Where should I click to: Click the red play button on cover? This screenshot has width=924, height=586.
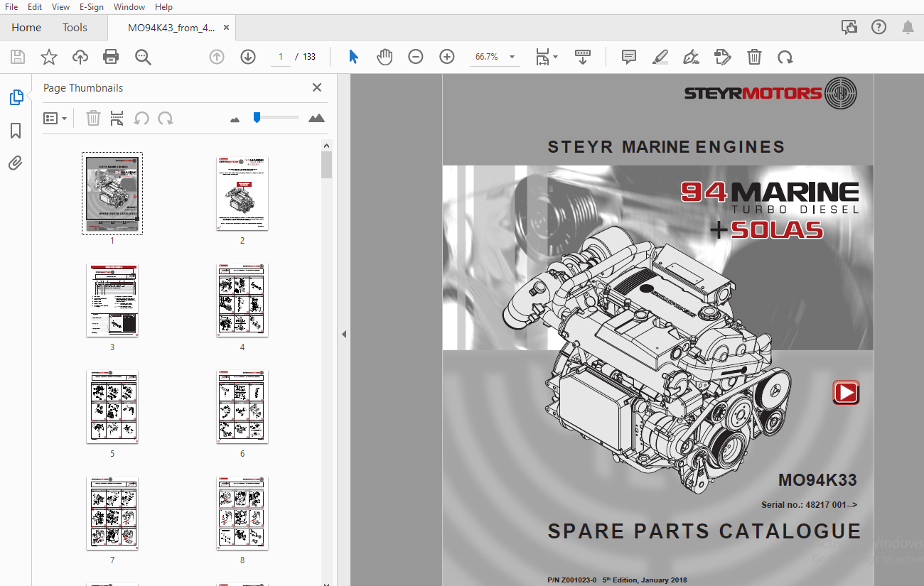click(846, 393)
